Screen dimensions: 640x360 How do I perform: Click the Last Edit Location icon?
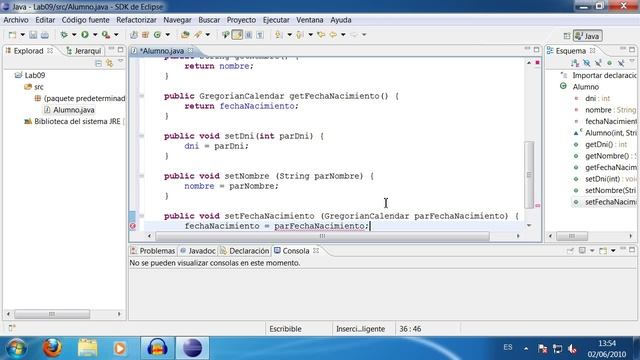click(321, 35)
